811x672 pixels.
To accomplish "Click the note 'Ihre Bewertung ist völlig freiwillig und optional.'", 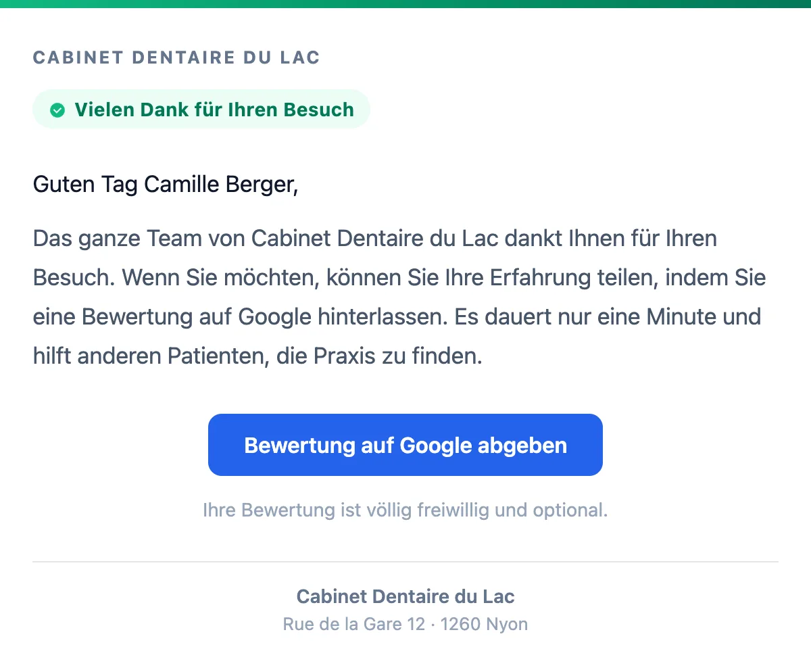I will point(405,510).
